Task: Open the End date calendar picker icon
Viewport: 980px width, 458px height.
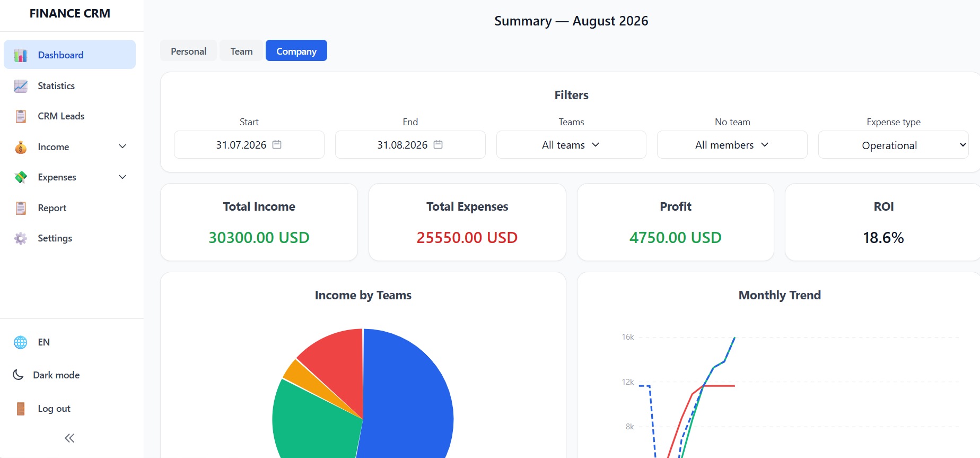Action: click(438, 144)
